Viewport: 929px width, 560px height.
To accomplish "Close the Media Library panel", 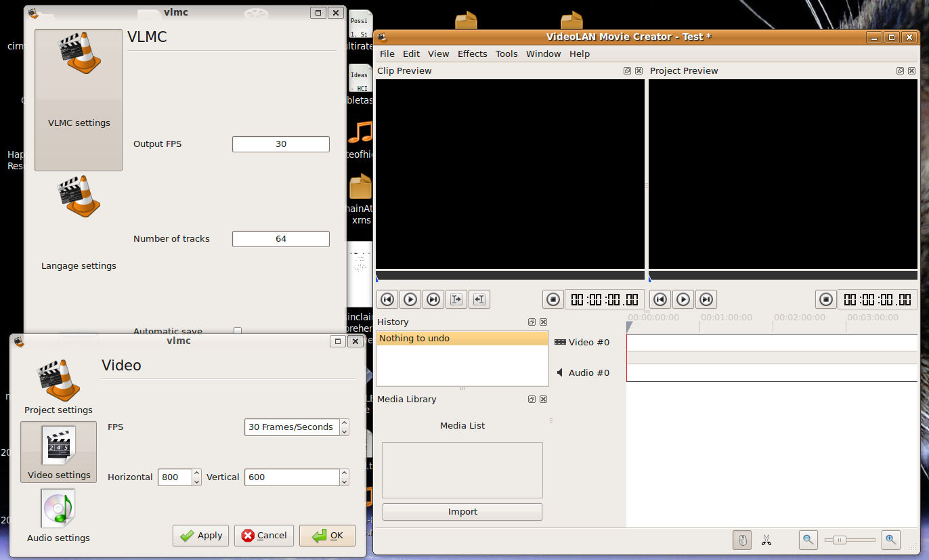I will 543,400.
